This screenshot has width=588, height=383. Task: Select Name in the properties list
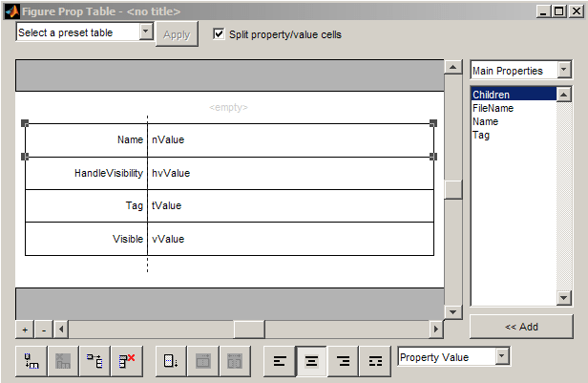coord(514,121)
